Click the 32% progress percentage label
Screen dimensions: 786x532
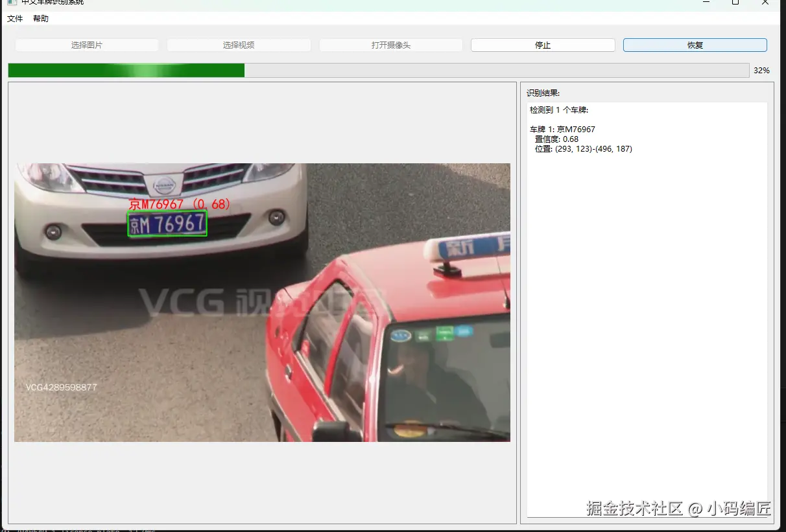[x=761, y=70]
